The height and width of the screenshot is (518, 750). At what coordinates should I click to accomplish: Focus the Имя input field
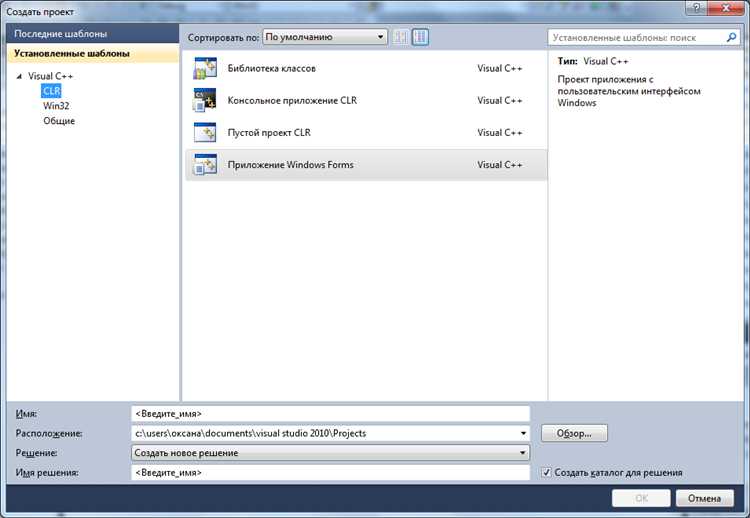pyautogui.click(x=331, y=414)
